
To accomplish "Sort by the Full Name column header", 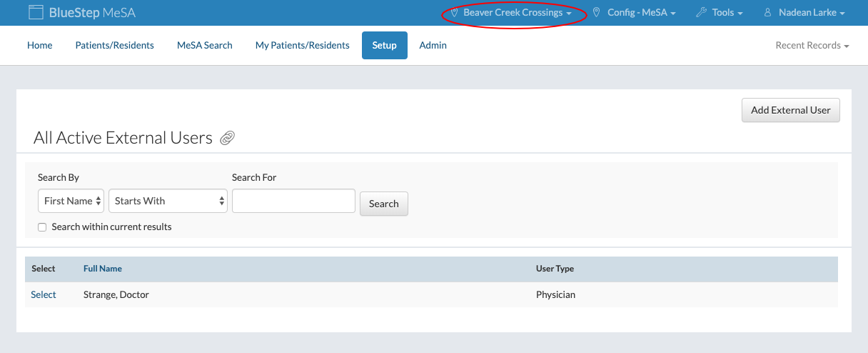I will click(103, 269).
